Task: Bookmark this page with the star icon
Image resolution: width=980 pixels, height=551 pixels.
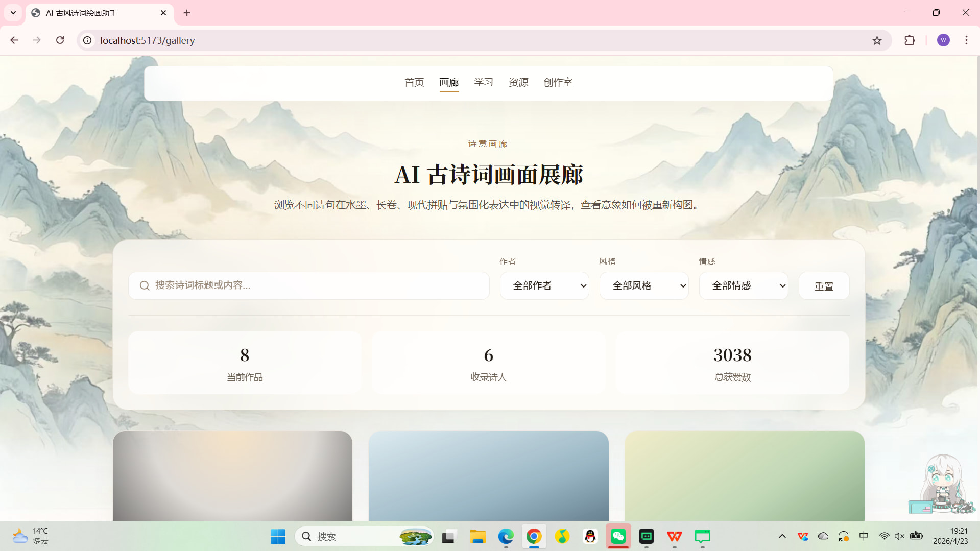Action: click(x=877, y=40)
